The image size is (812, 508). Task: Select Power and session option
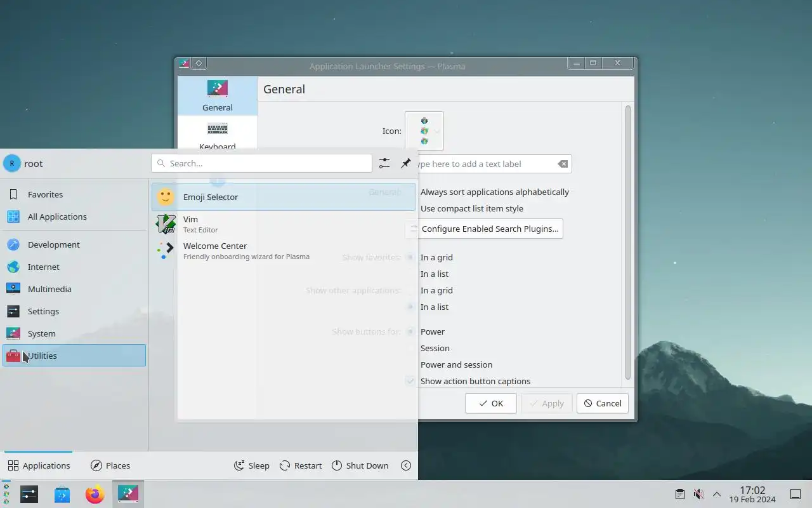(457, 364)
